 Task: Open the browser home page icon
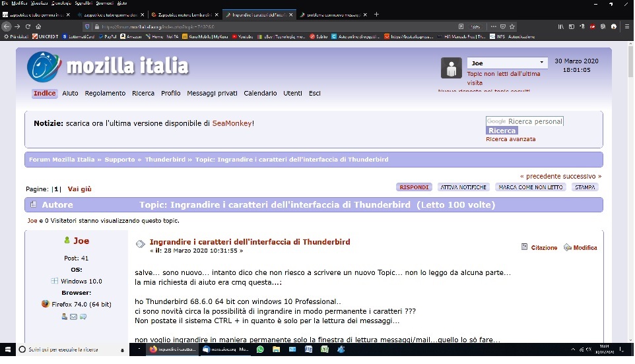point(38,26)
